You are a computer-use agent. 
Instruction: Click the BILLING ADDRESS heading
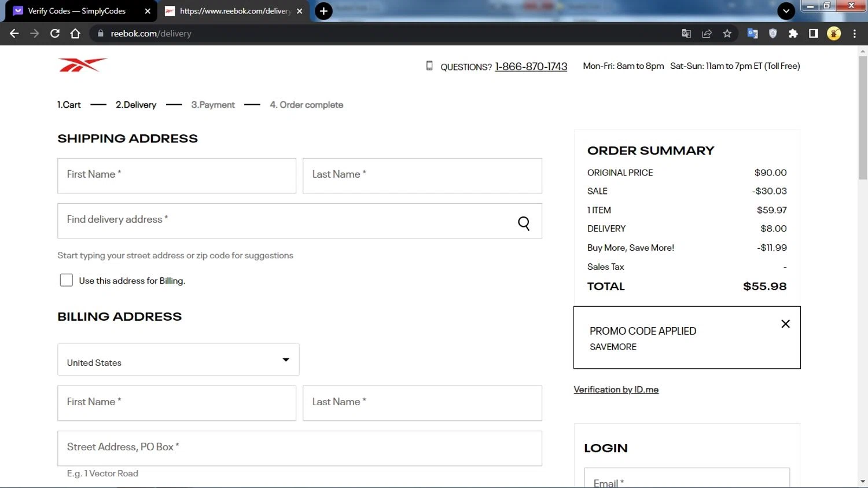point(119,317)
